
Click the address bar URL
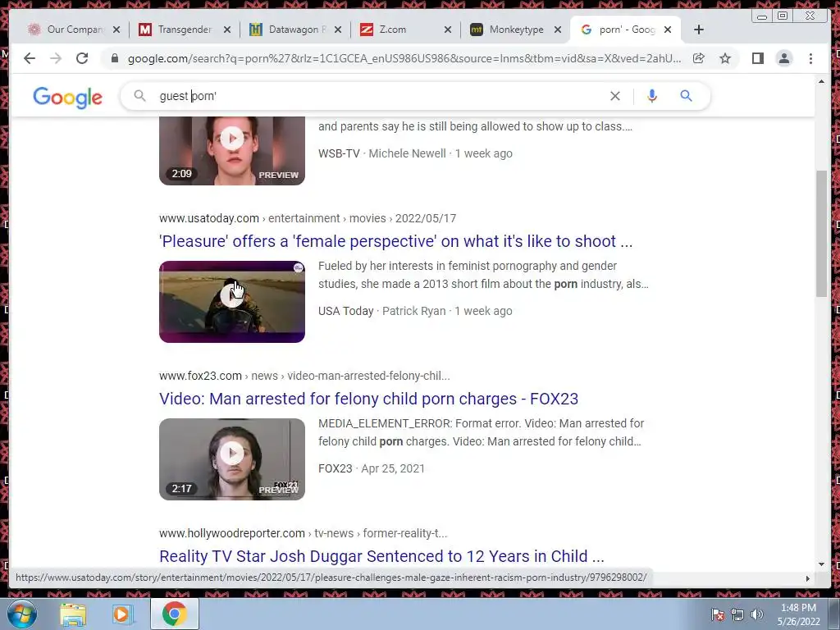point(404,58)
